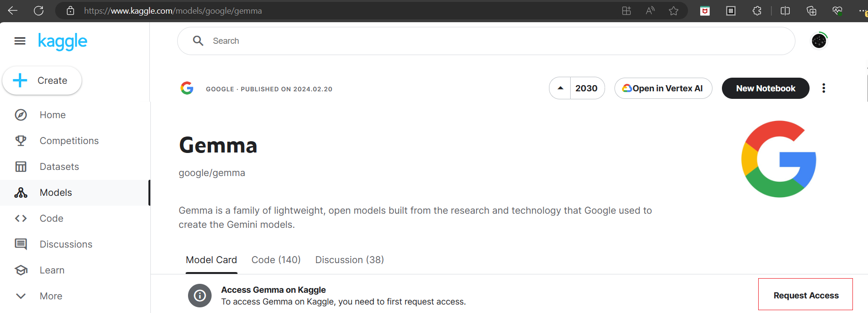This screenshot has height=313, width=868.
Task: Open Discussions in the sidebar
Action: [x=66, y=244]
